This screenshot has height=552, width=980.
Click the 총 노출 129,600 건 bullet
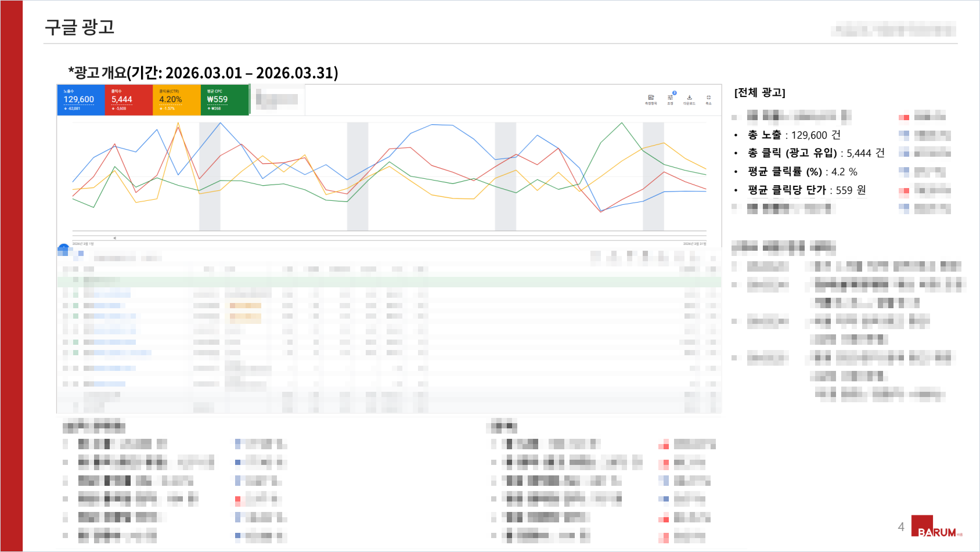click(794, 135)
